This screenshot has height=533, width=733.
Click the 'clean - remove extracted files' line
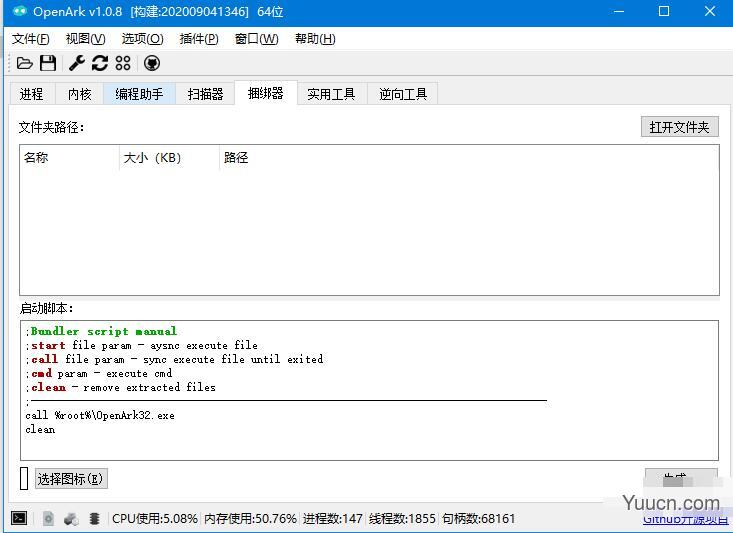121,387
